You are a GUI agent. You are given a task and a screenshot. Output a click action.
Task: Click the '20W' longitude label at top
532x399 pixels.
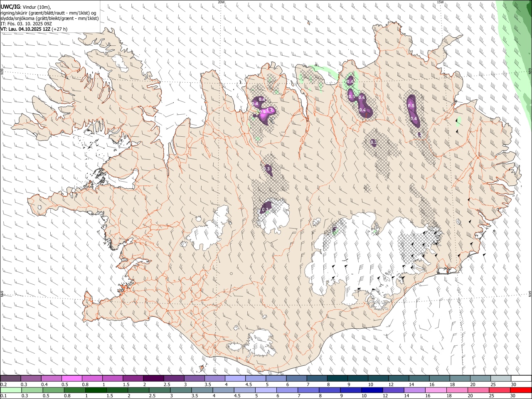(x=221, y=2)
